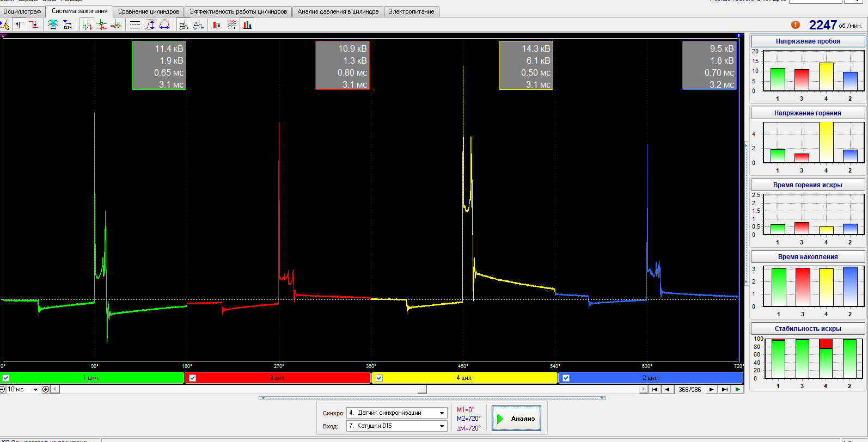The width and height of the screenshot is (868, 442).
Task: Click the rising edge trigger icon
Action: click(20, 24)
